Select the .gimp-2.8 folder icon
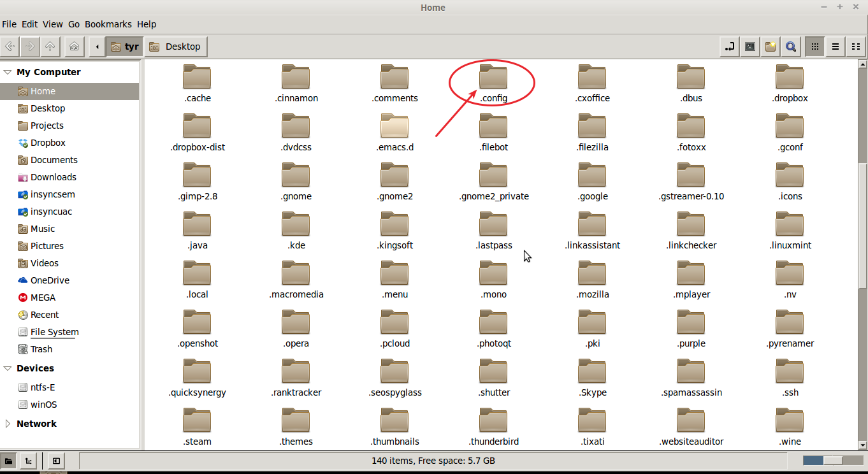 coord(197,175)
